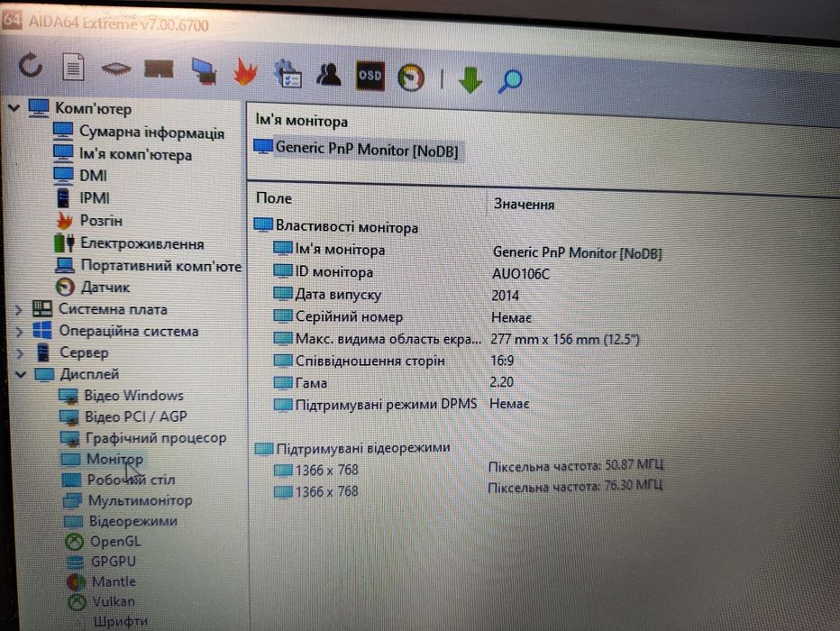This screenshot has width=840, height=631.
Task: Click the Системна плата motherboard icon
Action: click(x=42, y=308)
